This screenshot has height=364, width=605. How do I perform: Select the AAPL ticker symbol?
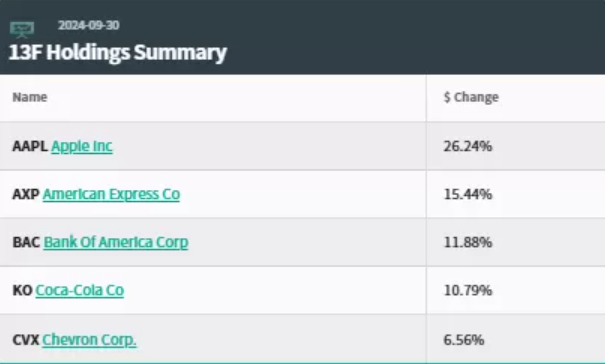point(30,146)
